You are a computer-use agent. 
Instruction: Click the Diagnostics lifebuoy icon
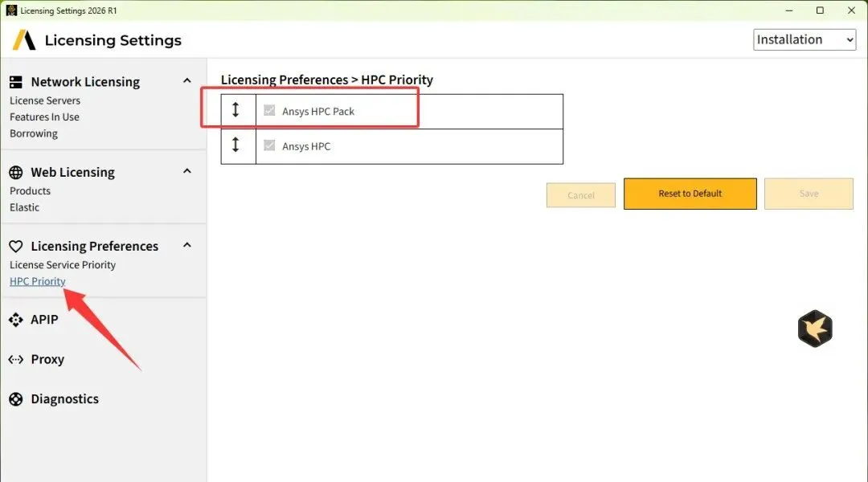point(16,399)
